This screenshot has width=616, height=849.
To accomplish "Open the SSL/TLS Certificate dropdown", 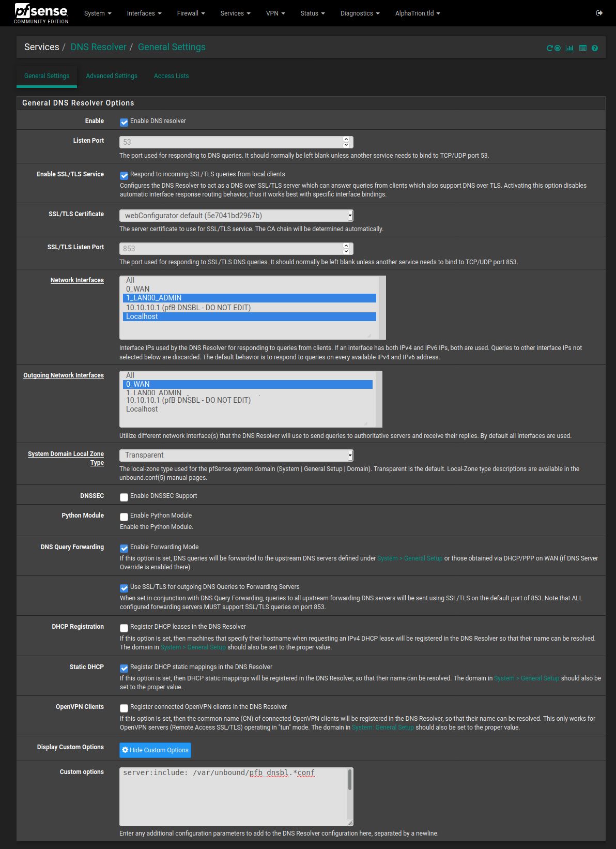I will coord(236,216).
